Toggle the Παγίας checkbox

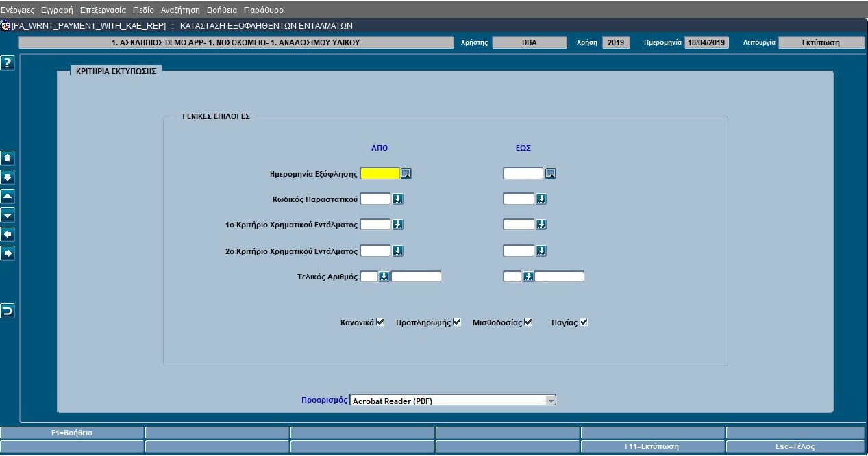click(584, 322)
